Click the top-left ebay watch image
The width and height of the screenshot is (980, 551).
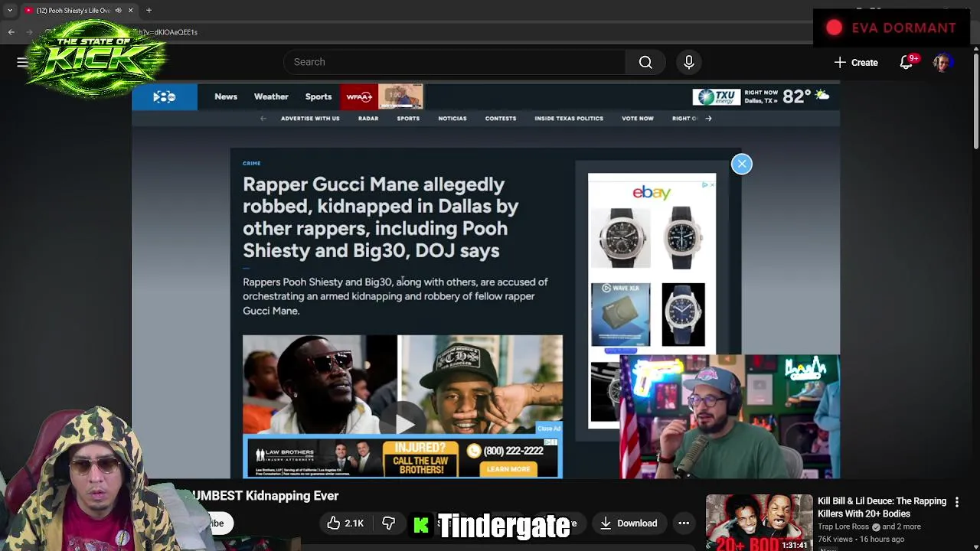pos(620,237)
